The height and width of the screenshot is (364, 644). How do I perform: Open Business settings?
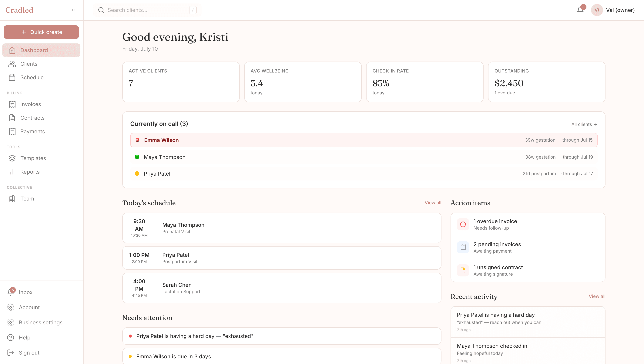[x=41, y=322]
